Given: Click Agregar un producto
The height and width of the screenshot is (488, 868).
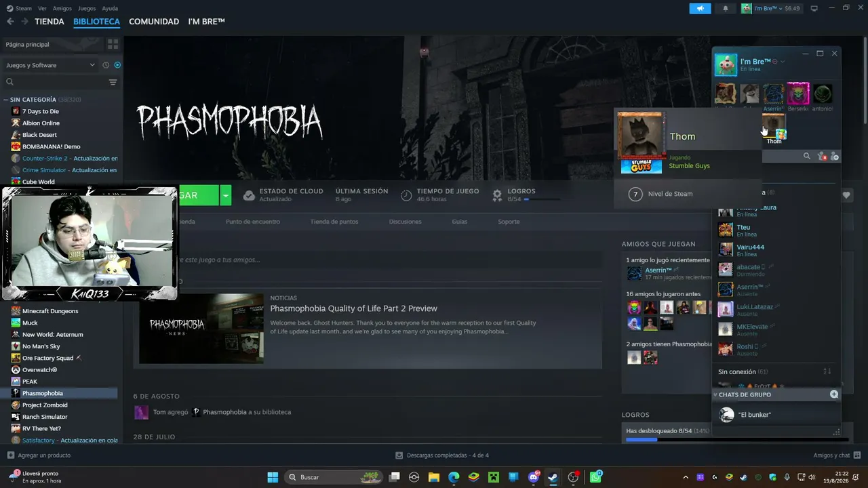Looking at the screenshot, I should (39, 455).
